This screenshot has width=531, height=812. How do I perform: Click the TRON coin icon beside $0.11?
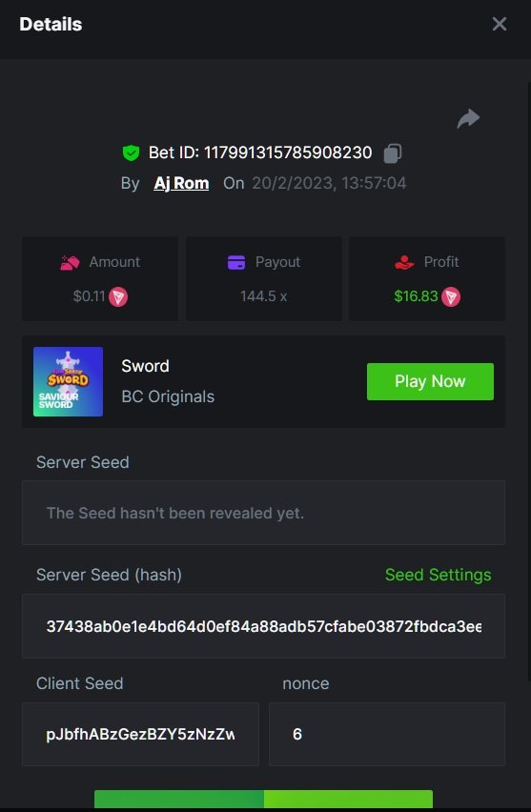click(118, 296)
